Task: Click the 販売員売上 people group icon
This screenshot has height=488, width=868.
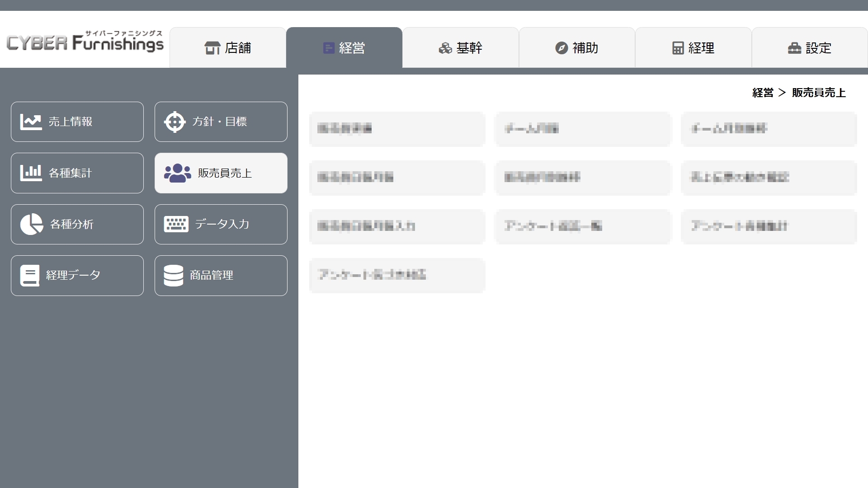Action: [177, 173]
